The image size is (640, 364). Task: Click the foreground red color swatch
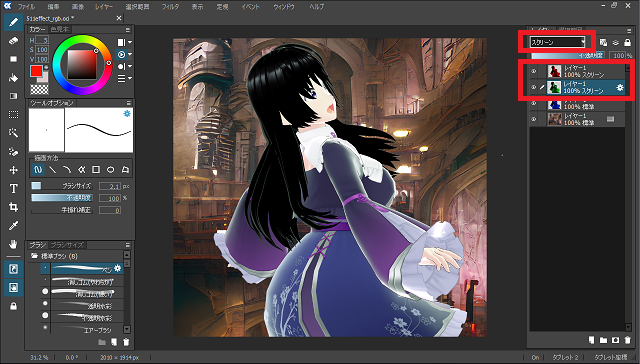(x=36, y=71)
